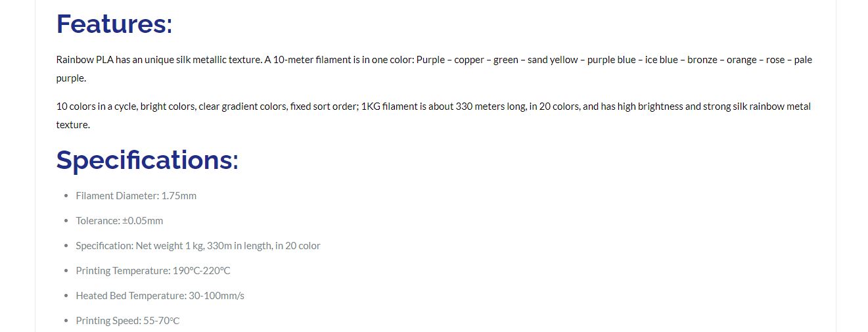Click the words 'purple blue' in Features
The image size is (868, 332).
(x=612, y=60)
